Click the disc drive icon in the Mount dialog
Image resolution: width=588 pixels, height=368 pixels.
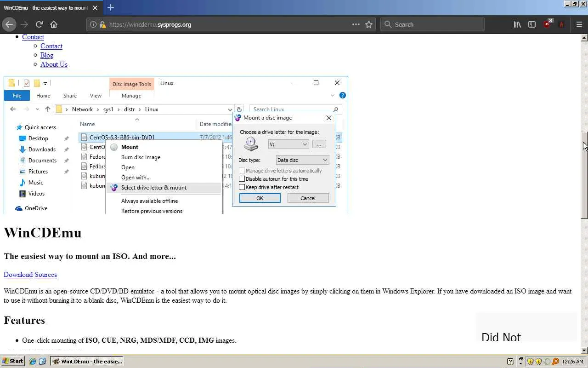(x=251, y=144)
